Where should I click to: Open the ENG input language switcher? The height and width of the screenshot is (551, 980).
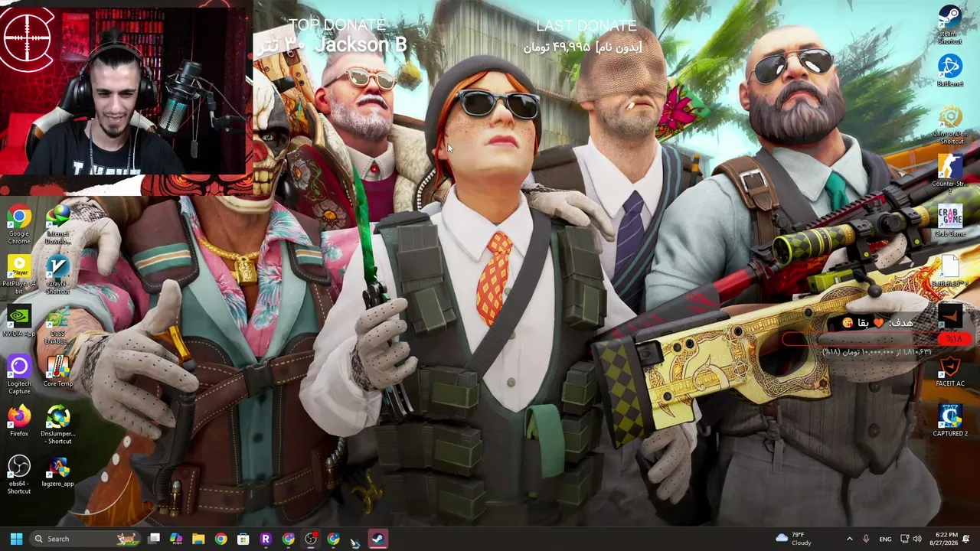coord(885,539)
